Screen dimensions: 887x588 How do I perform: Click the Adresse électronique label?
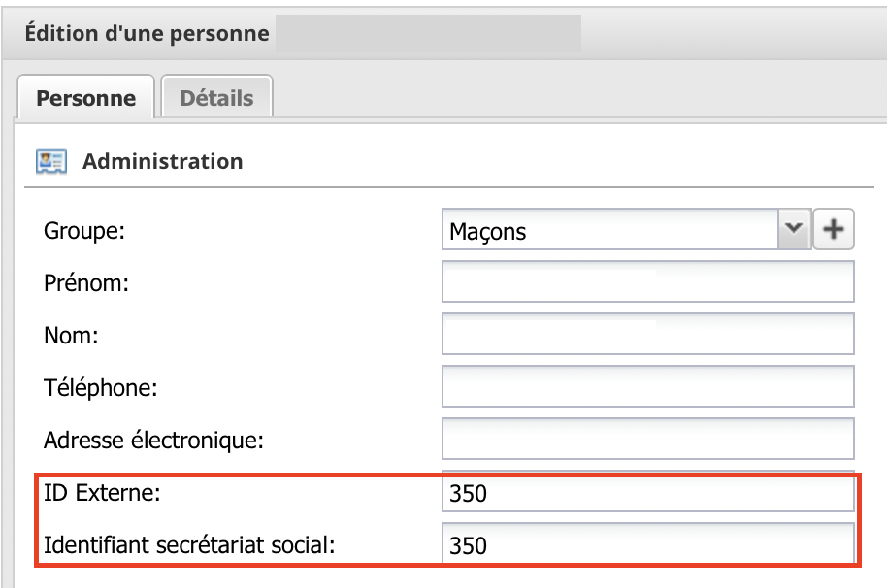[154, 441]
